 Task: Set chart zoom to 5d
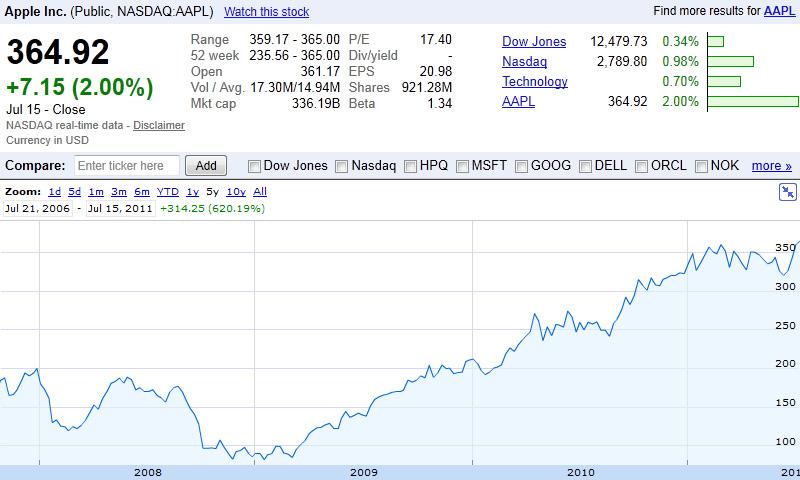click(x=74, y=192)
